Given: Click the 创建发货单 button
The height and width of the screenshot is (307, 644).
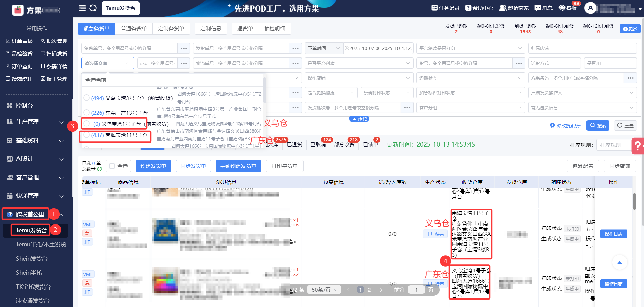Looking at the screenshot, I should (x=153, y=166).
